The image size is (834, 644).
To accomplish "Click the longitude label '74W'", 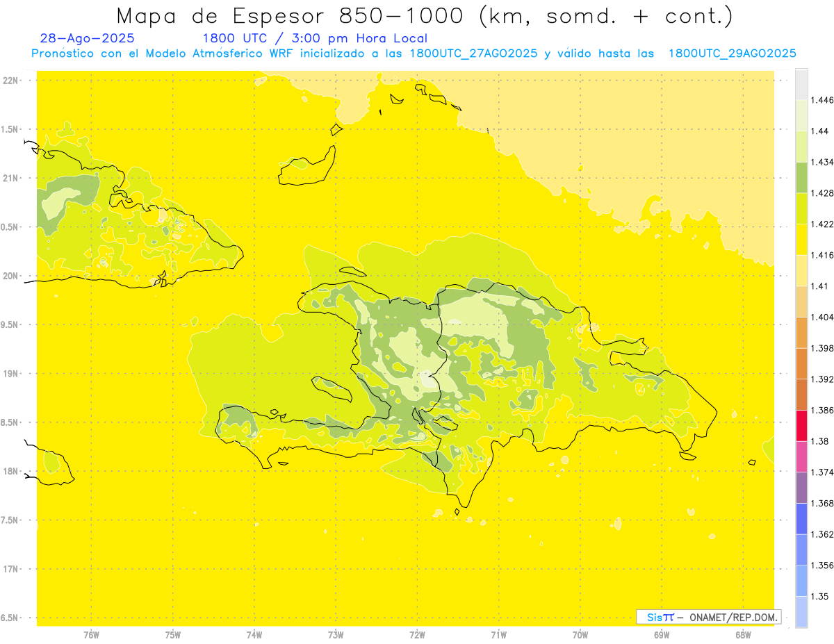I will tap(254, 634).
